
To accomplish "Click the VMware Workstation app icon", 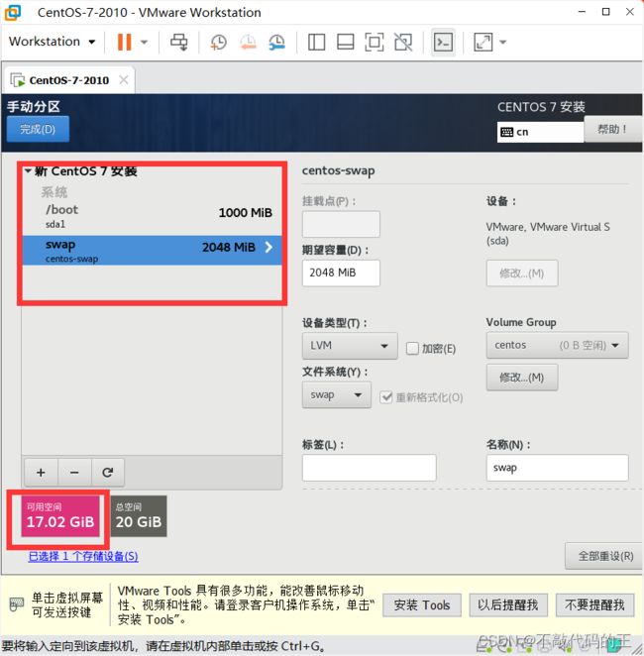I will (x=13, y=13).
